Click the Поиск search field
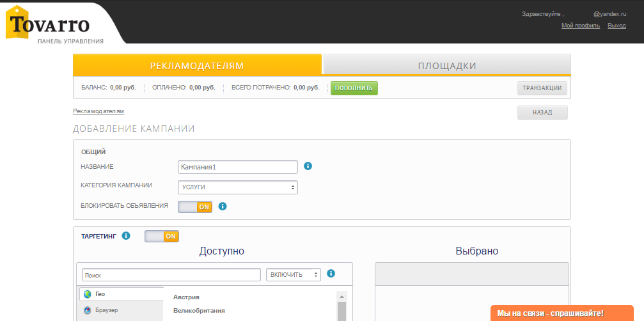This screenshot has width=644, height=321. (x=171, y=274)
